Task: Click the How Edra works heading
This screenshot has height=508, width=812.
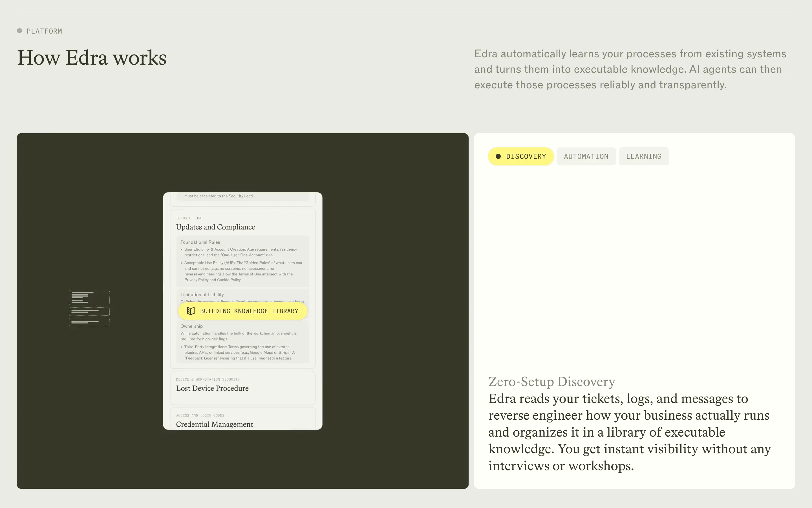Action: click(x=92, y=58)
